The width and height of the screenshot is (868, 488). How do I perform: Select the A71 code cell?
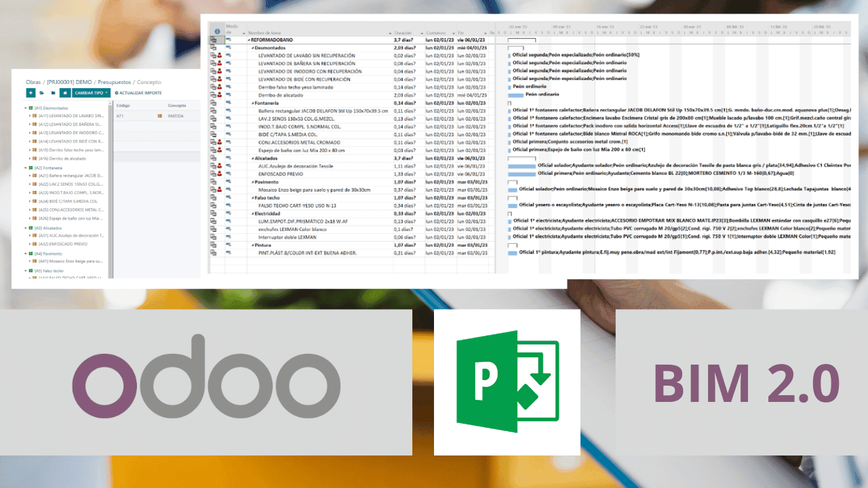(x=120, y=117)
